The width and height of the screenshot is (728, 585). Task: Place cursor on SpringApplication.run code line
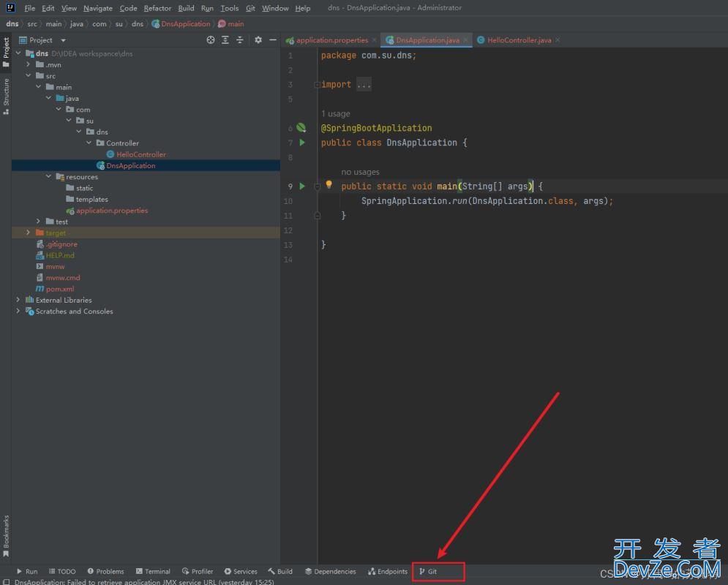point(487,201)
